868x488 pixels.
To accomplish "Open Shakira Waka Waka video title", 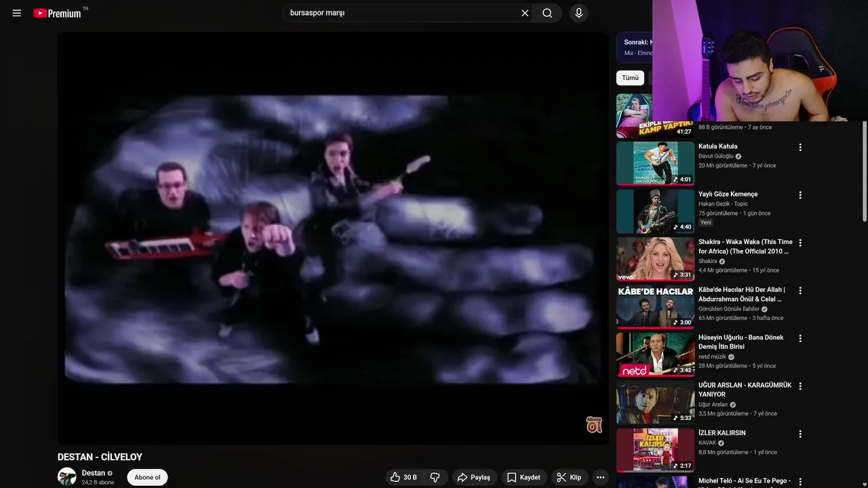I will (x=745, y=247).
